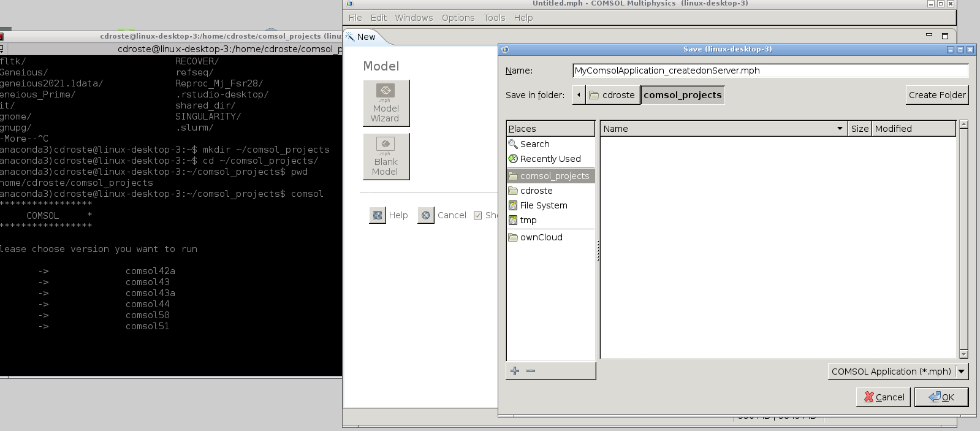This screenshot has height=431, width=980.
Task: Open the Options menu in COMSOL
Action: [x=458, y=18]
